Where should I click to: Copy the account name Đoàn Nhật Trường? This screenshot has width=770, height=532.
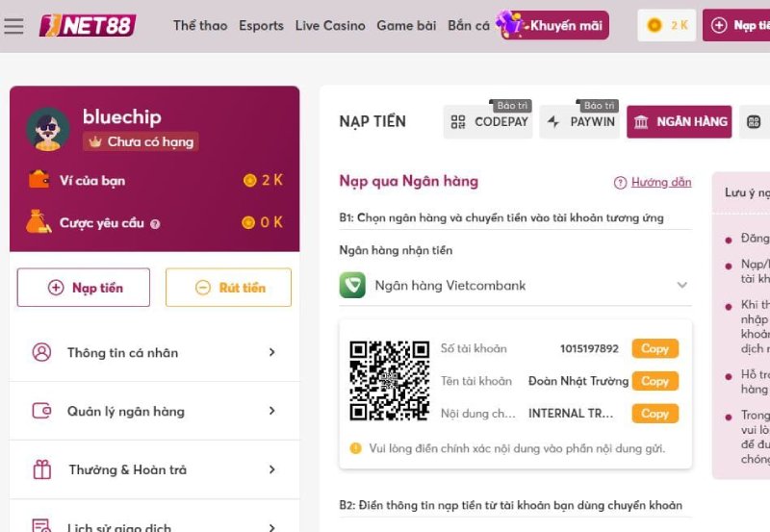[655, 381]
